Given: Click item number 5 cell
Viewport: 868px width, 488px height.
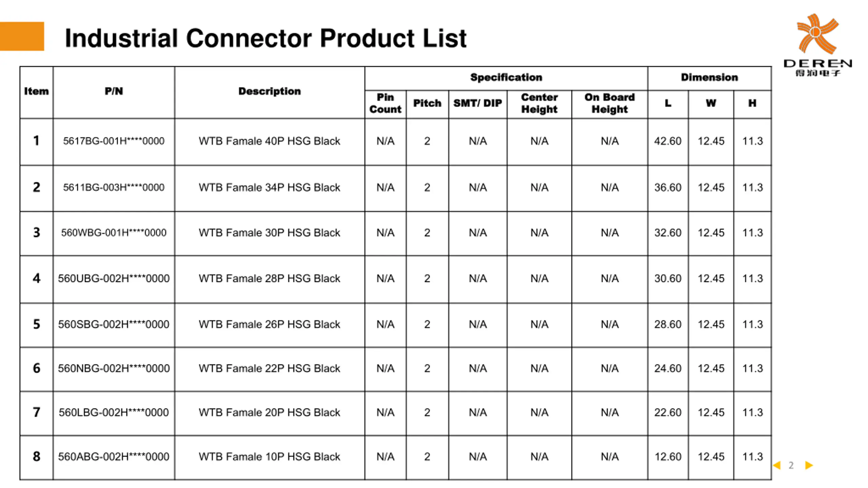Looking at the screenshot, I should 36,325.
